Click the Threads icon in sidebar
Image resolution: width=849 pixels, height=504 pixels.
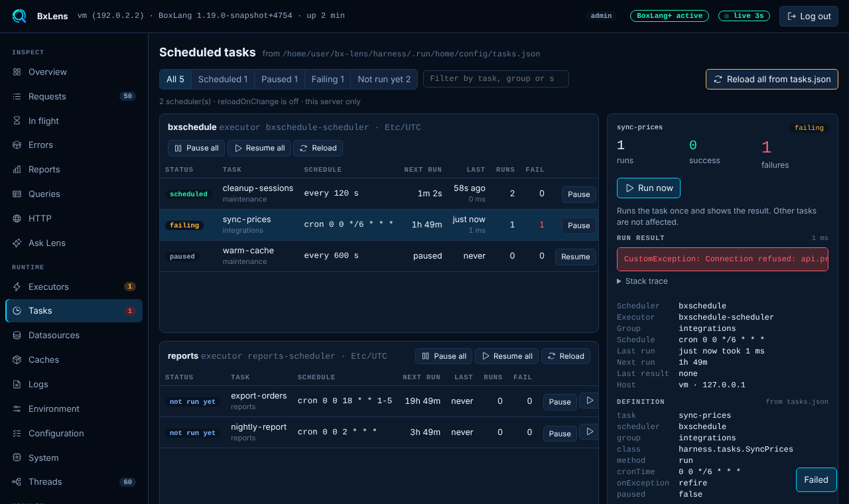click(x=17, y=481)
